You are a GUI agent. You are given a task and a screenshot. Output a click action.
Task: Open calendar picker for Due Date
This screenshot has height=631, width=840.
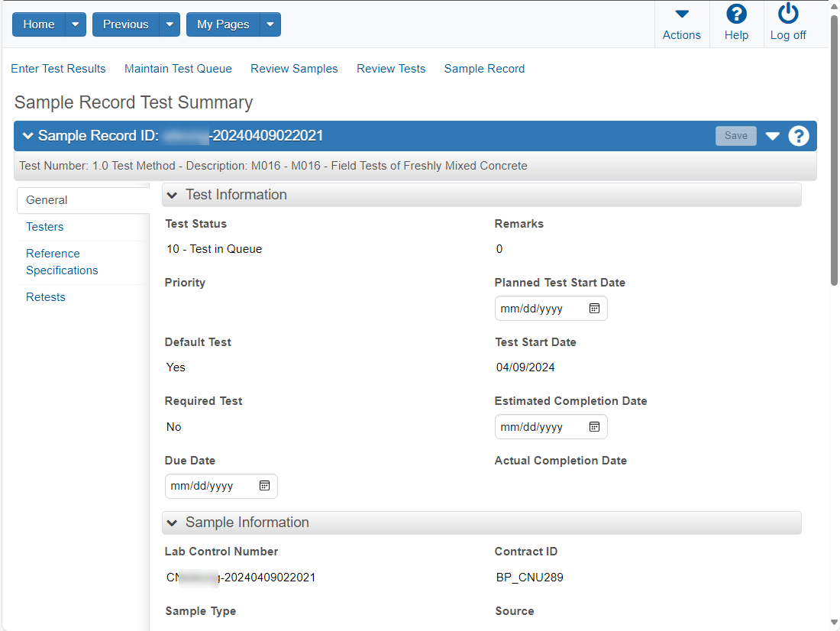pyautogui.click(x=264, y=486)
